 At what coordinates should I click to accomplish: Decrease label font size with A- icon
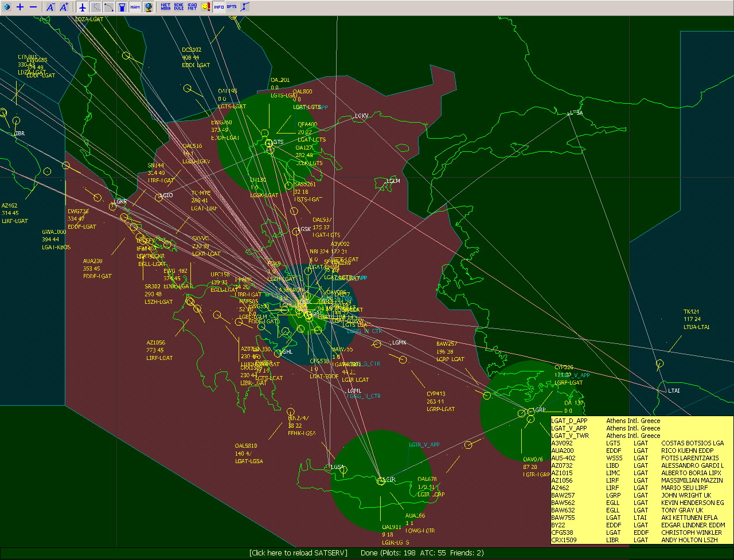(50, 7)
